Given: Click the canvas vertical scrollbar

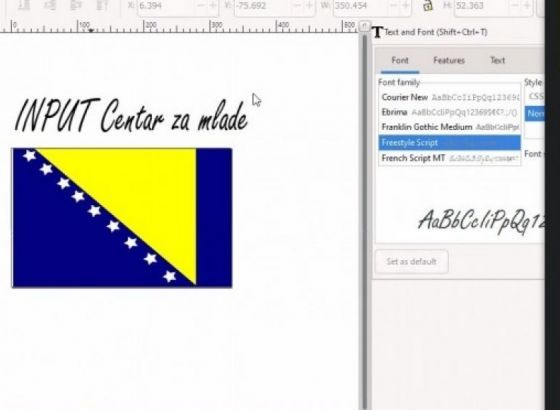Looking at the screenshot, I should (365, 221).
